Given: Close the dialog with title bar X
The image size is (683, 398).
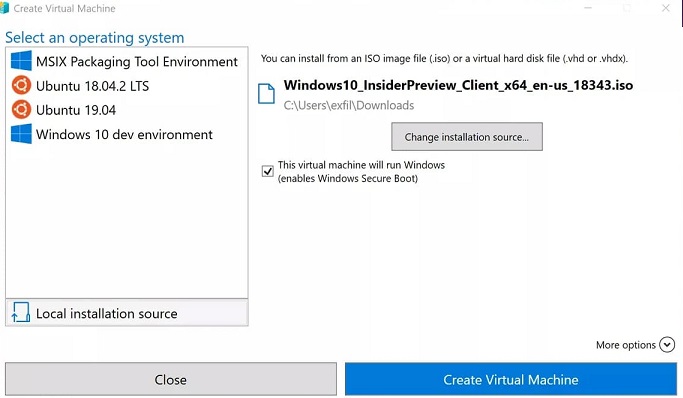Looking at the screenshot, I should tap(666, 8).
